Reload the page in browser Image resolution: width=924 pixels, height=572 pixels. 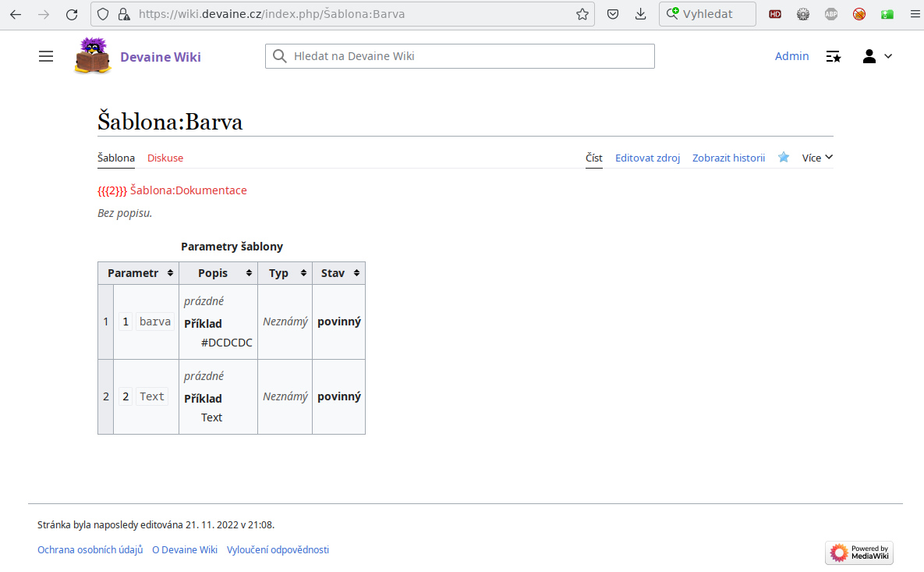coord(72,14)
